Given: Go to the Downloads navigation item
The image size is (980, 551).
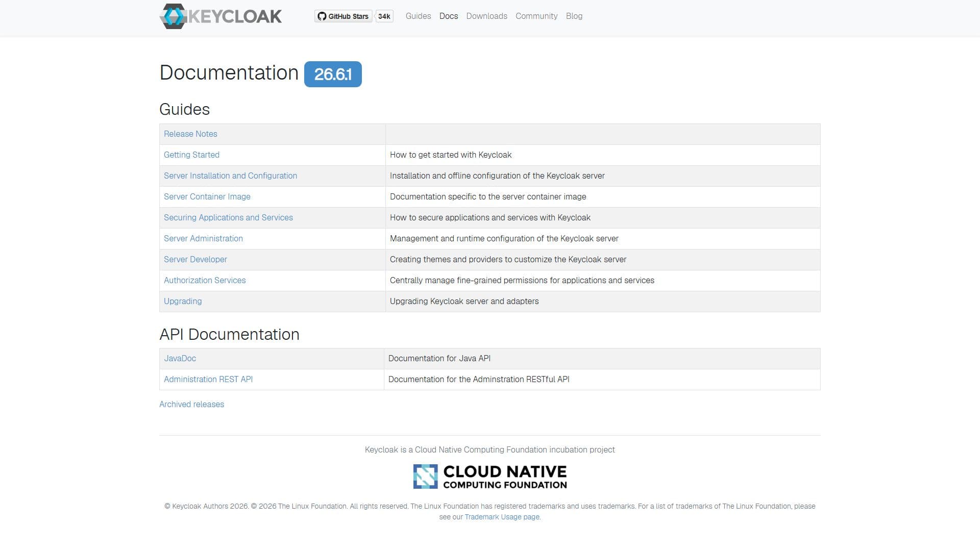Looking at the screenshot, I should click(486, 16).
